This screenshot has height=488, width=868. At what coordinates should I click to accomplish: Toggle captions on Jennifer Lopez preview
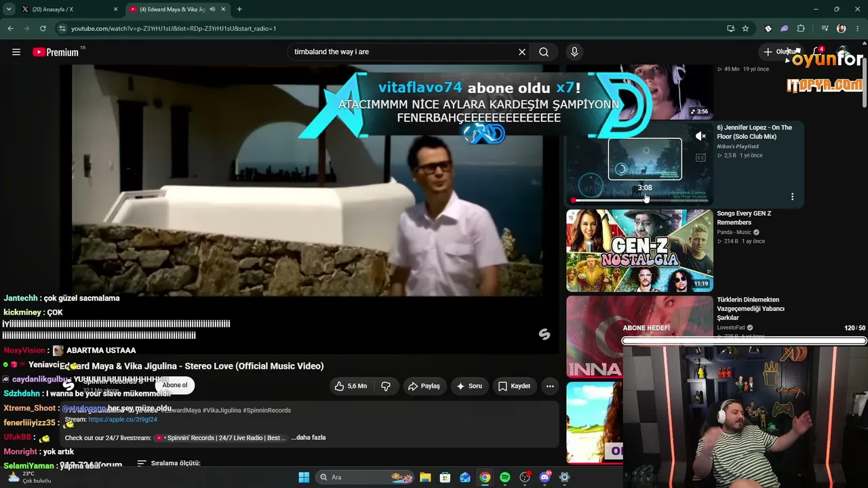pos(701,158)
